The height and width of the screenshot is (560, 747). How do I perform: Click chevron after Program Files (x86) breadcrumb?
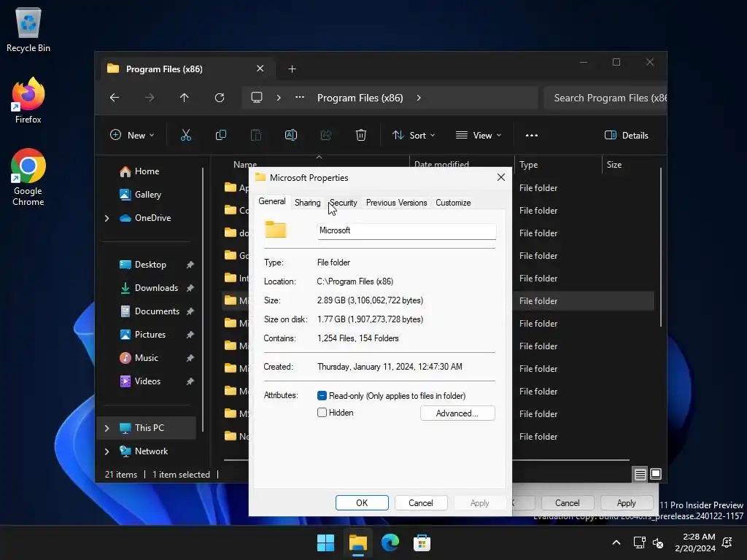tap(419, 98)
